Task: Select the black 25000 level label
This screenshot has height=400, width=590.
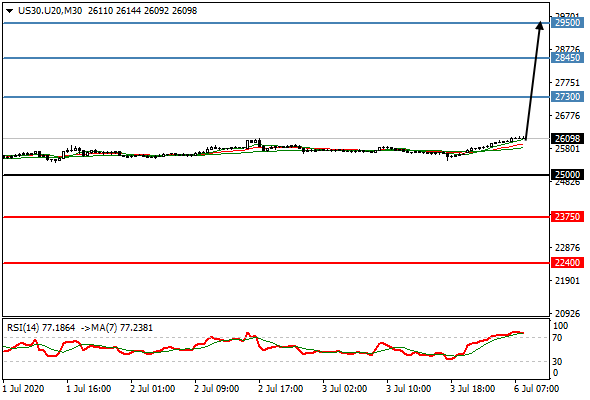Action: click(567, 175)
